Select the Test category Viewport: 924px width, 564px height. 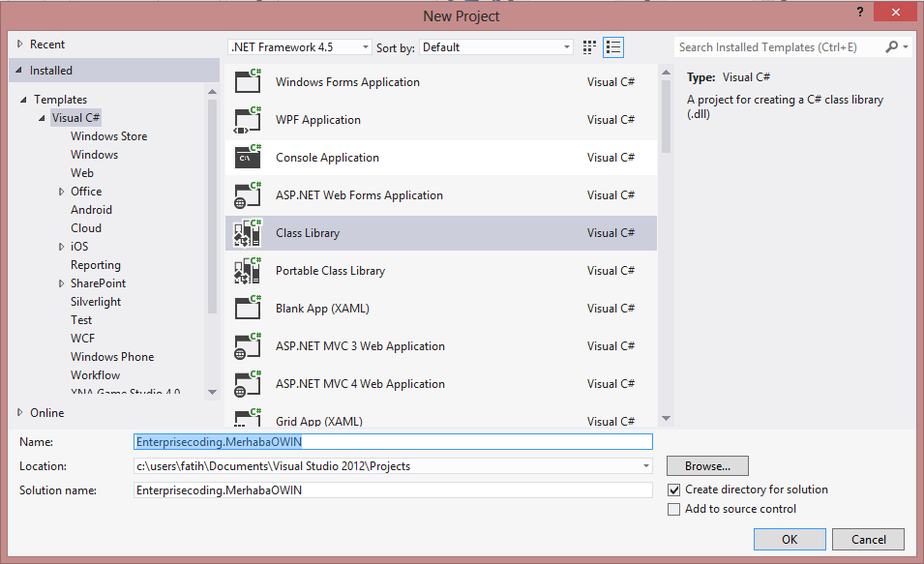tap(81, 320)
